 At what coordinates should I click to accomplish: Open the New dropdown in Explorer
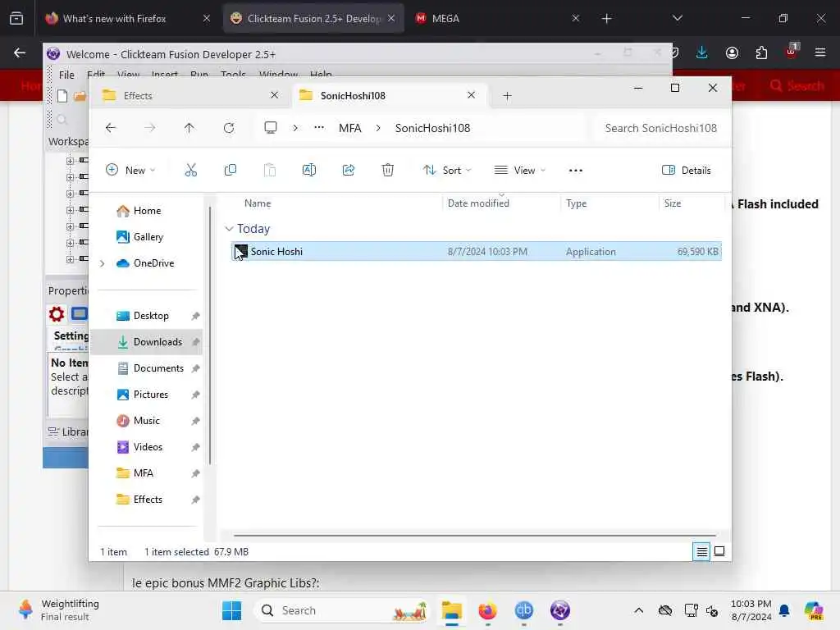(x=130, y=171)
